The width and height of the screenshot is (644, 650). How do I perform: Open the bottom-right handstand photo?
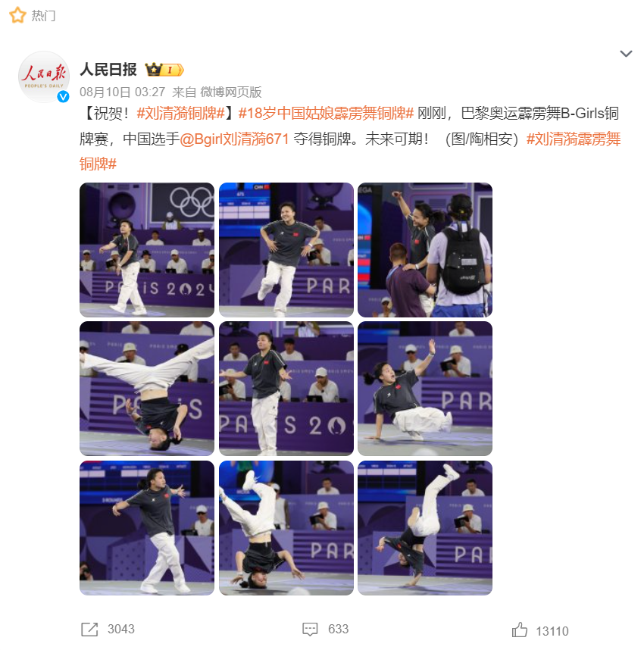pyautogui.click(x=425, y=528)
